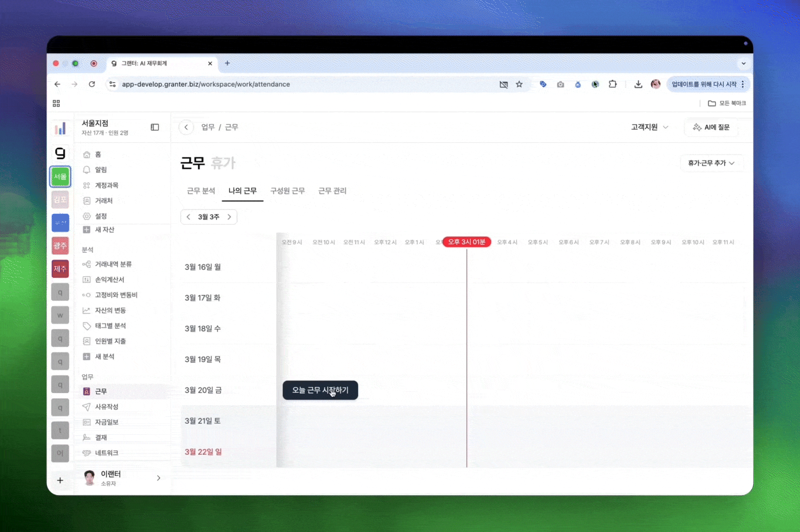Open 태그별 분석 tag icon
Screen dimensions: 800x532
point(87,326)
